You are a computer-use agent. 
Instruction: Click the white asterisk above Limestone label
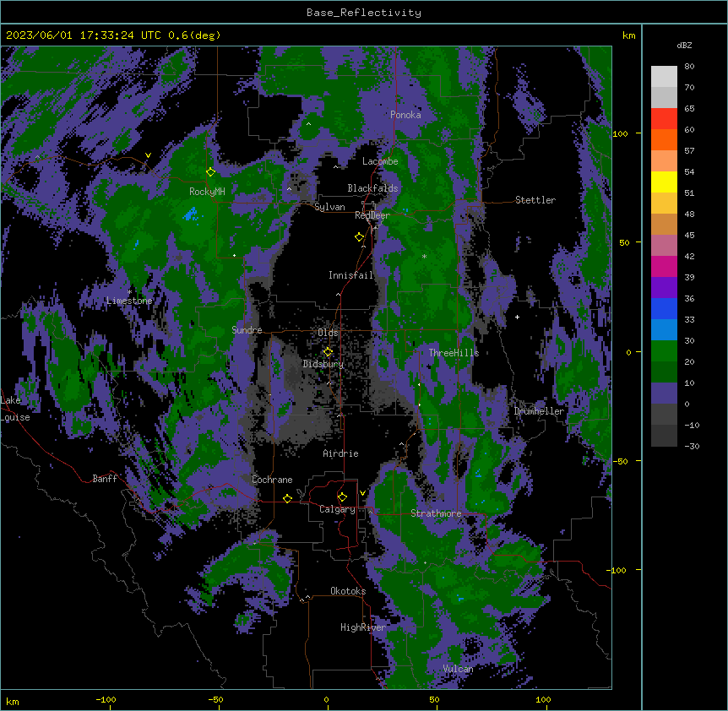(129, 292)
